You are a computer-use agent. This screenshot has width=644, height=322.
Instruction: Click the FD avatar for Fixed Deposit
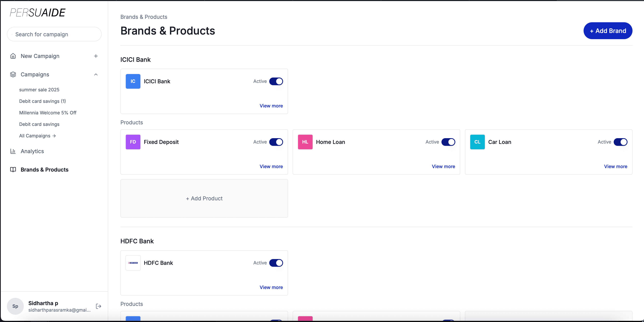[133, 142]
